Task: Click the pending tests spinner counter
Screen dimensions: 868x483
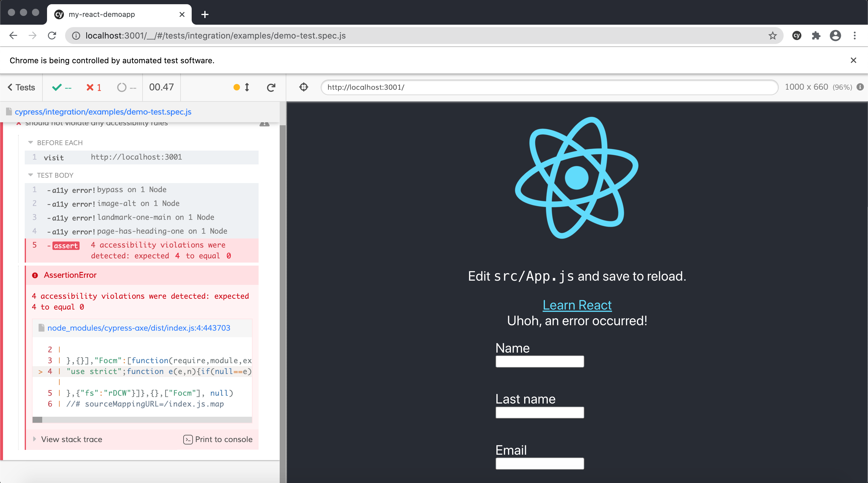Action: [x=127, y=87]
